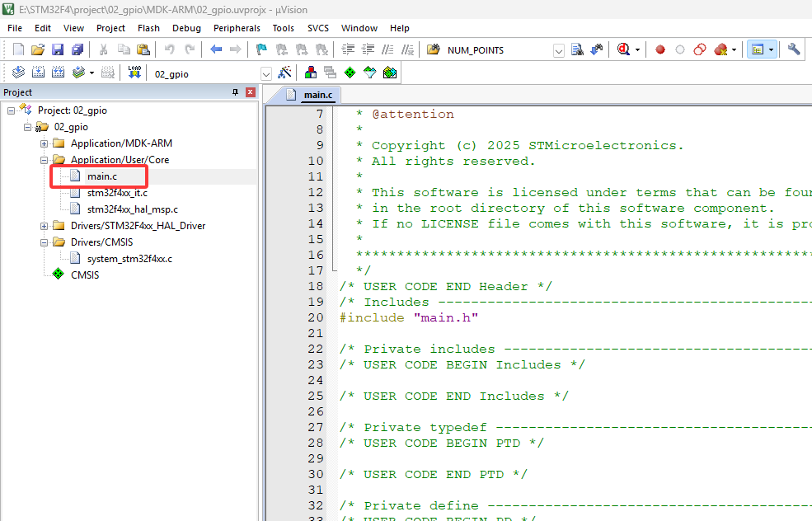The width and height of the screenshot is (812, 521).
Task: Select system_stm32f4xx.c in the project tree
Action: [x=129, y=258]
